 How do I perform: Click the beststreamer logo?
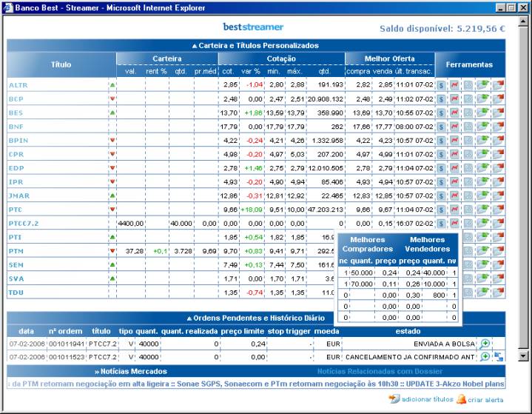253,27
